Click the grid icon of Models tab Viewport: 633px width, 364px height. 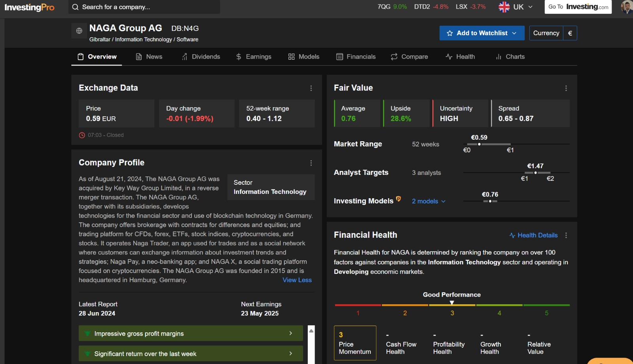click(292, 57)
